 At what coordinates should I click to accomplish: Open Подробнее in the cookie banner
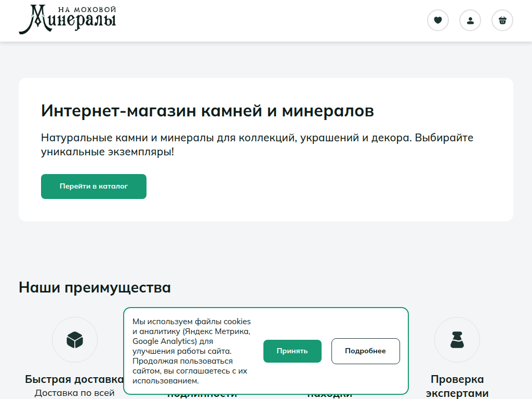point(365,351)
